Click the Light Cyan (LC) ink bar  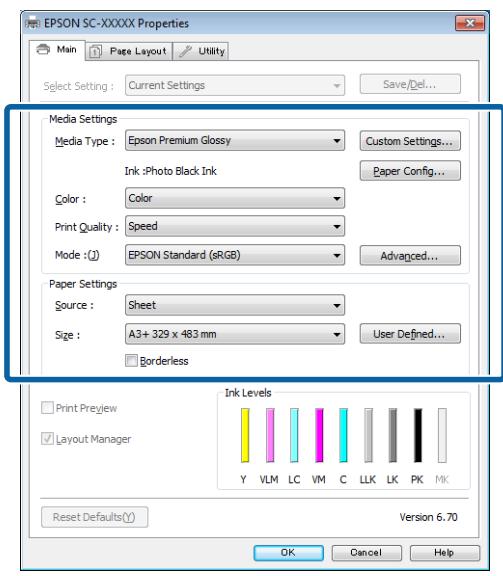(x=294, y=435)
